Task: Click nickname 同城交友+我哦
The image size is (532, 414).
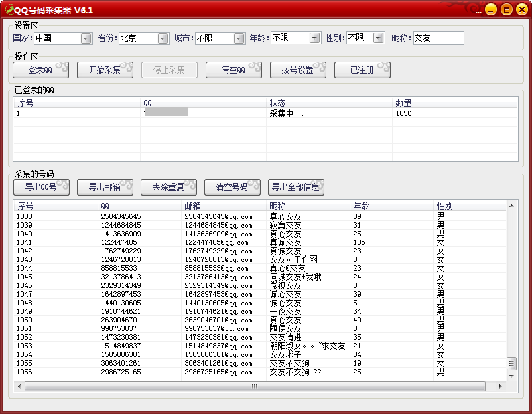Action: coord(295,277)
